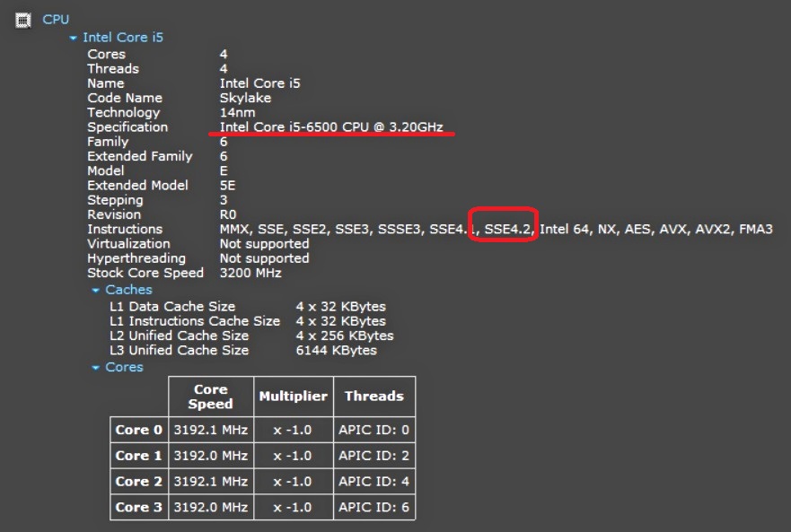791x532 pixels.
Task: Collapse the Cores section arrow
Action: (95, 368)
